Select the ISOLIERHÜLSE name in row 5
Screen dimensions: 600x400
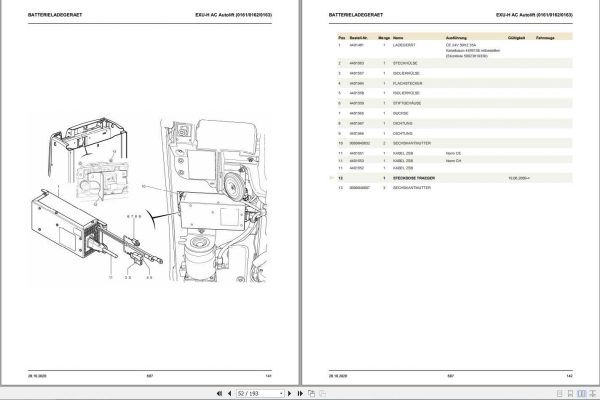point(406,93)
